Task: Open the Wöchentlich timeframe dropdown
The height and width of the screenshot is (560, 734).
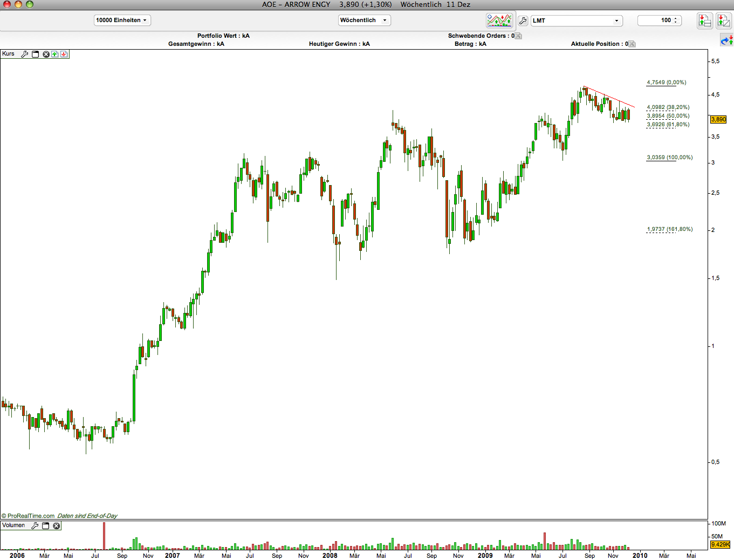Action: tap(365, 21)
